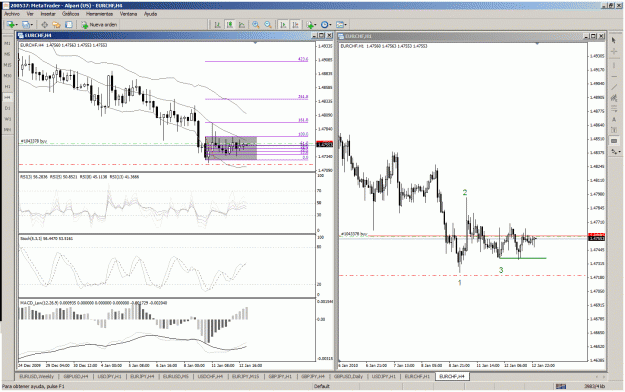Switch to the EURUSD,Weekly chart tab
Screen dimensions: 625x392
37,376
